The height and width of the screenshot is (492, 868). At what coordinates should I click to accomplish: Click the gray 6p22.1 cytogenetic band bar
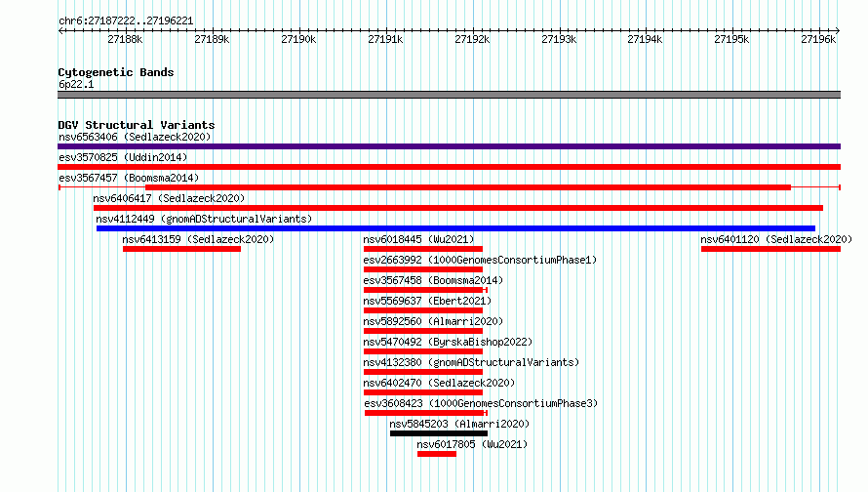[449, 95]
